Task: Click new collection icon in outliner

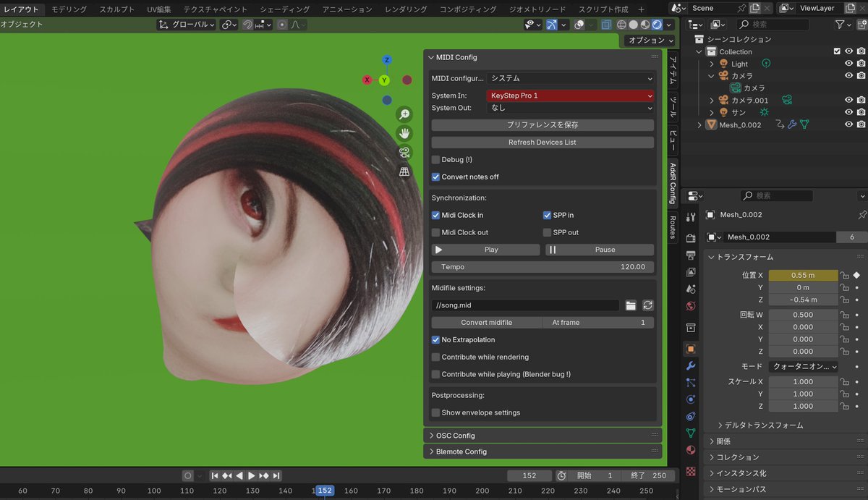Action: coord(861,25)
